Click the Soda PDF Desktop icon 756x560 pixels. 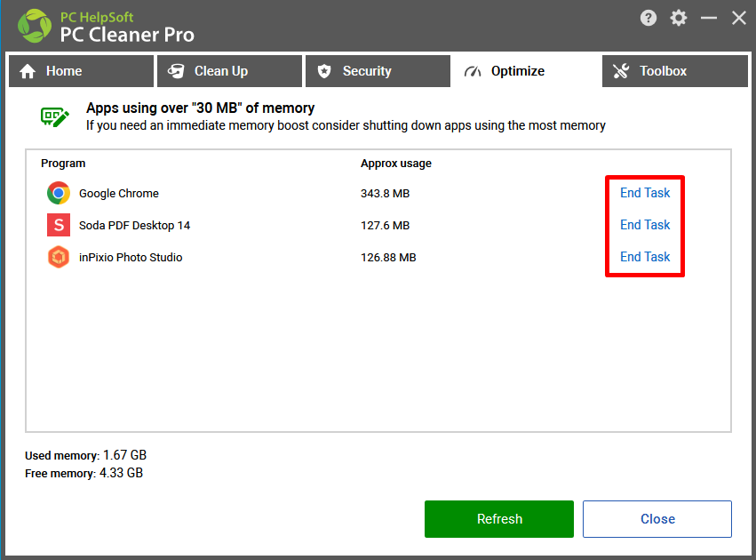pyautogui.click(x=59, y=225)
